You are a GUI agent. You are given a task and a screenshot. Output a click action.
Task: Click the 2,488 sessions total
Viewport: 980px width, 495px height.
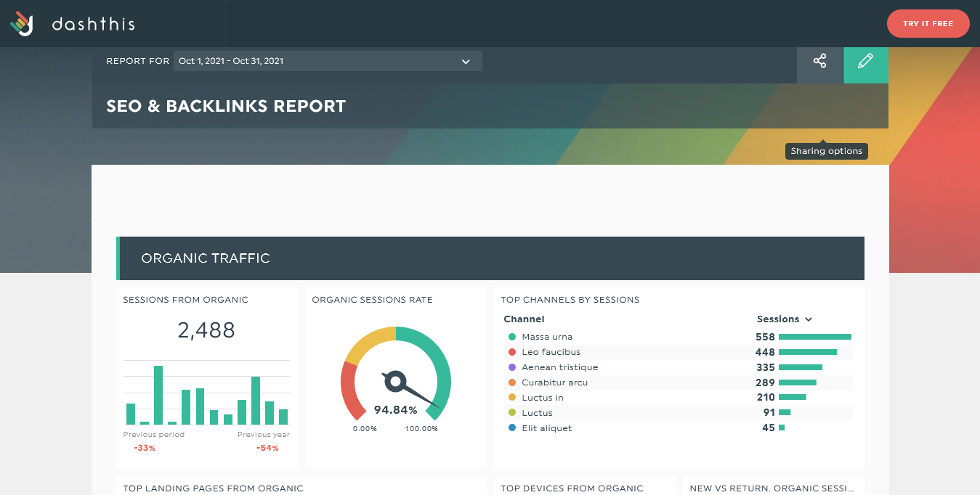tap(206, 330)
